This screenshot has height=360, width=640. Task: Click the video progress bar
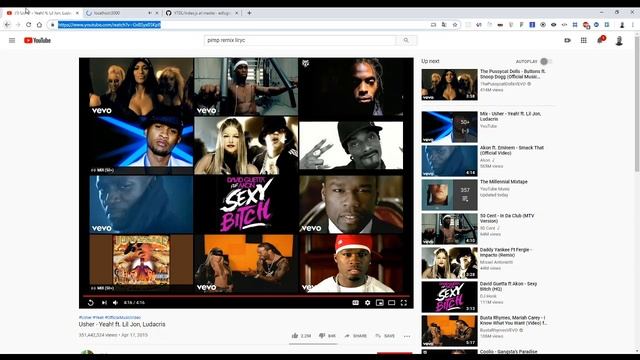[x=246, y=296]
